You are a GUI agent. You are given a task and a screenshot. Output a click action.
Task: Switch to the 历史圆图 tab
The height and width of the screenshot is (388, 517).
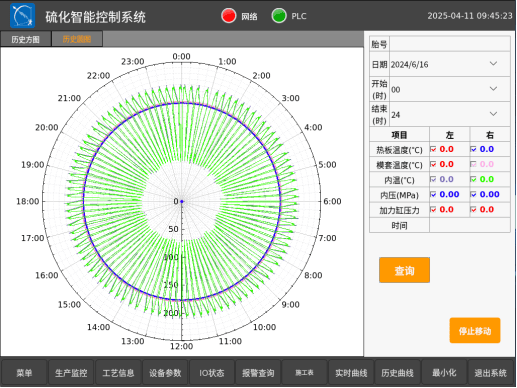click(x=77, y=39)
